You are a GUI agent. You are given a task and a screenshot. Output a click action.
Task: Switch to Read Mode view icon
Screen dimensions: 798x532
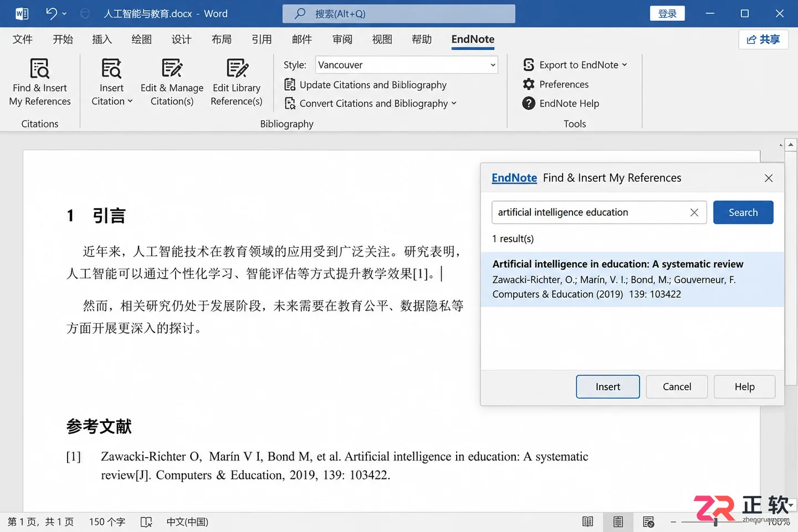[588, 521]
